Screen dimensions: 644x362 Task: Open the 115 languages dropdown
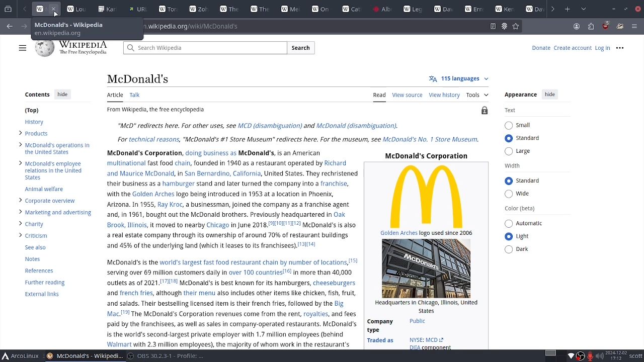point(459,78)
